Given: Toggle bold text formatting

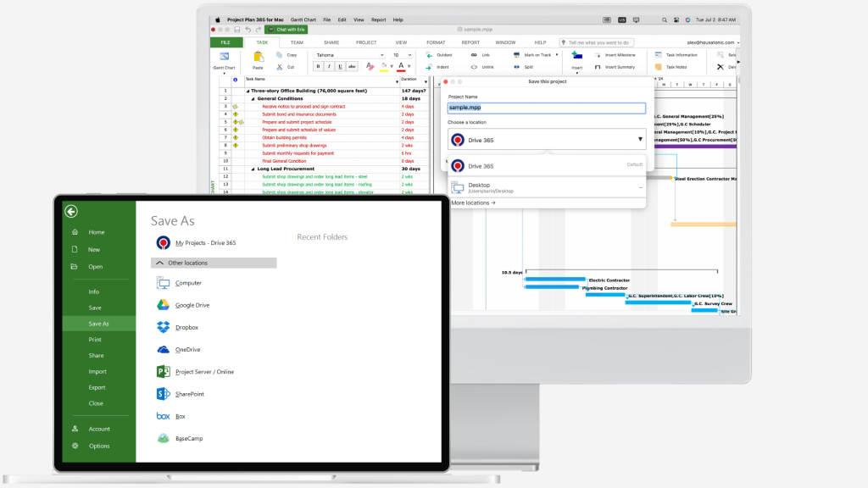Looking at the screenshot, I should [319, 66].
